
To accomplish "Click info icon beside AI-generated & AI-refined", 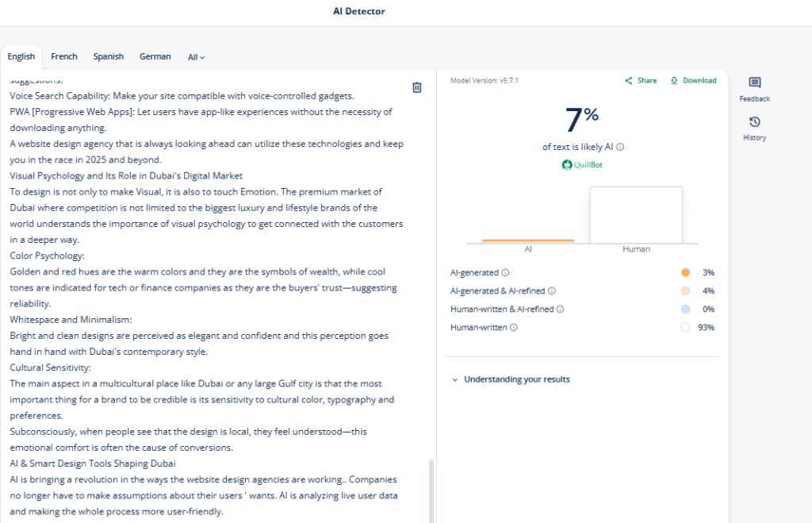I will [x=552, y=291].
